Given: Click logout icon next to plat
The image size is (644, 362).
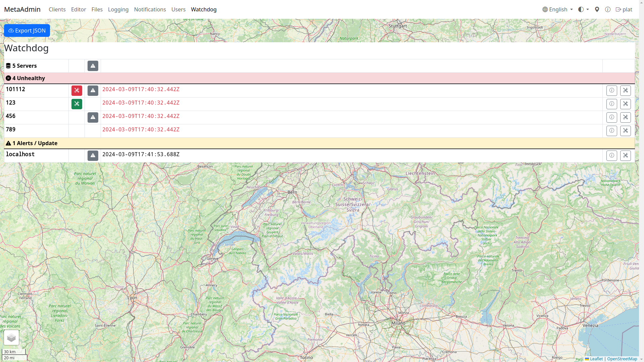Looking at the screenshot, I should tap(618, 9).
